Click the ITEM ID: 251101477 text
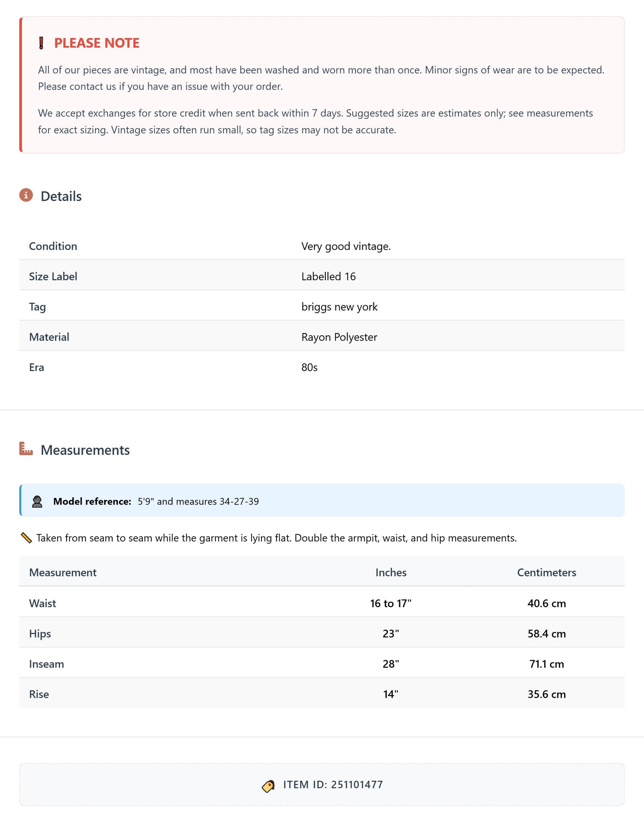The height and width of the screenshot is (822, 644). (x=333, y=785)
